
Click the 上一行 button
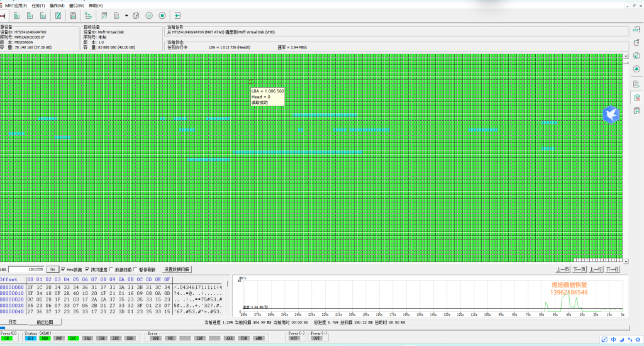tap(596, 270)
